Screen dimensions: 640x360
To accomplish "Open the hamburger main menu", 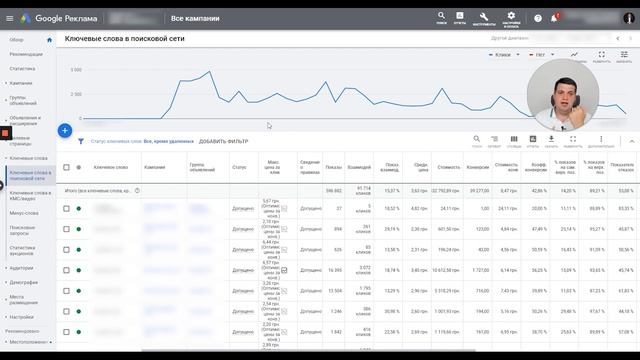I will 10,18.
